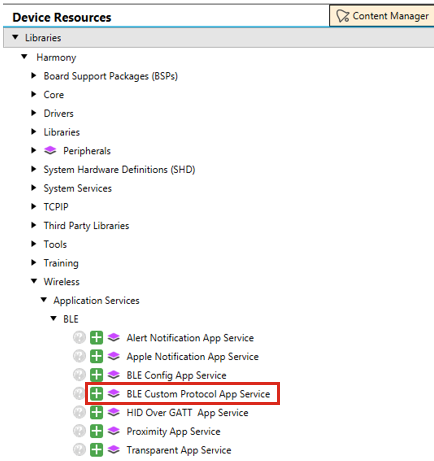Click gray help icon beside Alert Notification
Screen dimensions: 434x461
tap(79, 338)
